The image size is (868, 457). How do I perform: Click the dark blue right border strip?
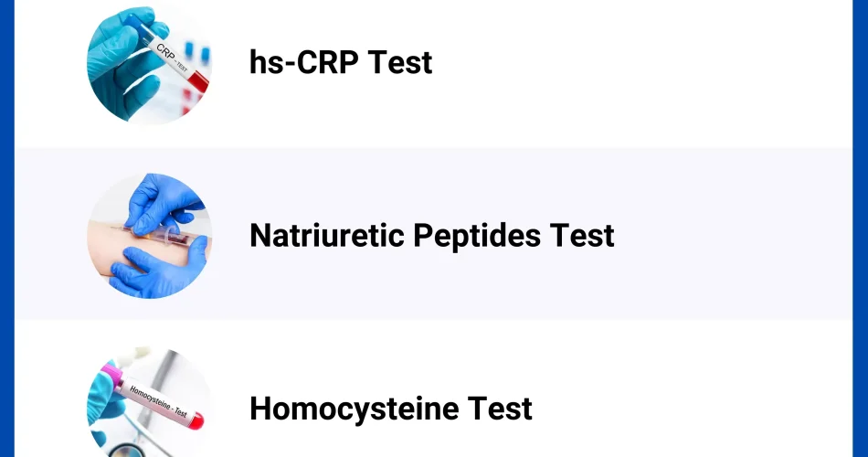click(860, 228)
